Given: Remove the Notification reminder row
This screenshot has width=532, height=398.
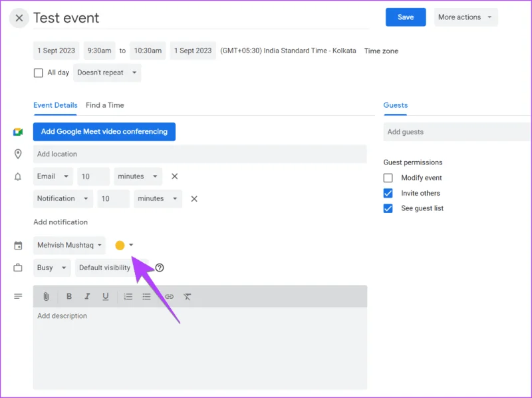Looking at the screenshot, I should [x=194, y=198].
